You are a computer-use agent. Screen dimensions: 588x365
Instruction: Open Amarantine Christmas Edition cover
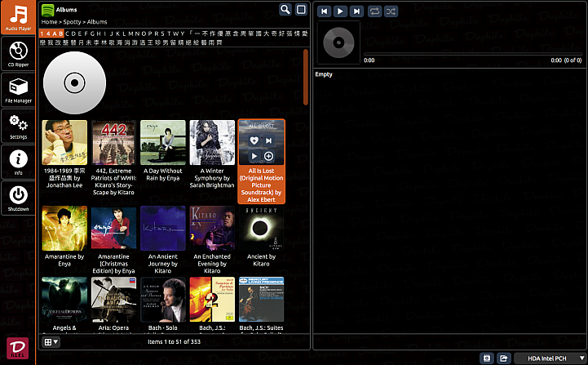tap(113, 229)
